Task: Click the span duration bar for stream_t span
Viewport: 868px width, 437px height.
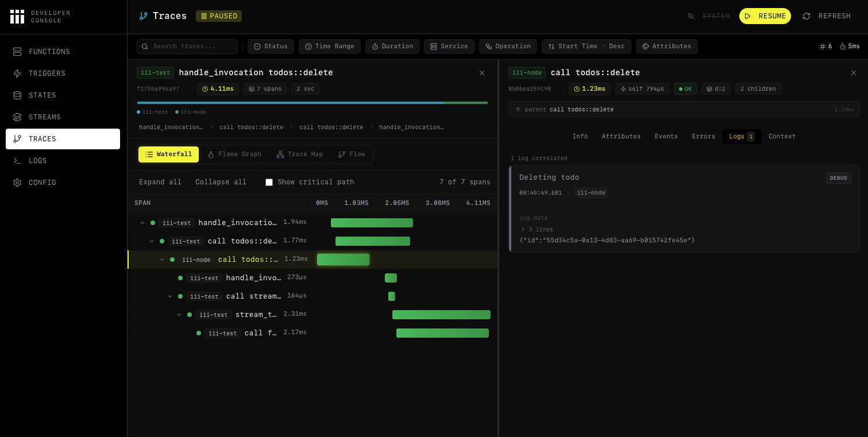Action: click(441, 314)
